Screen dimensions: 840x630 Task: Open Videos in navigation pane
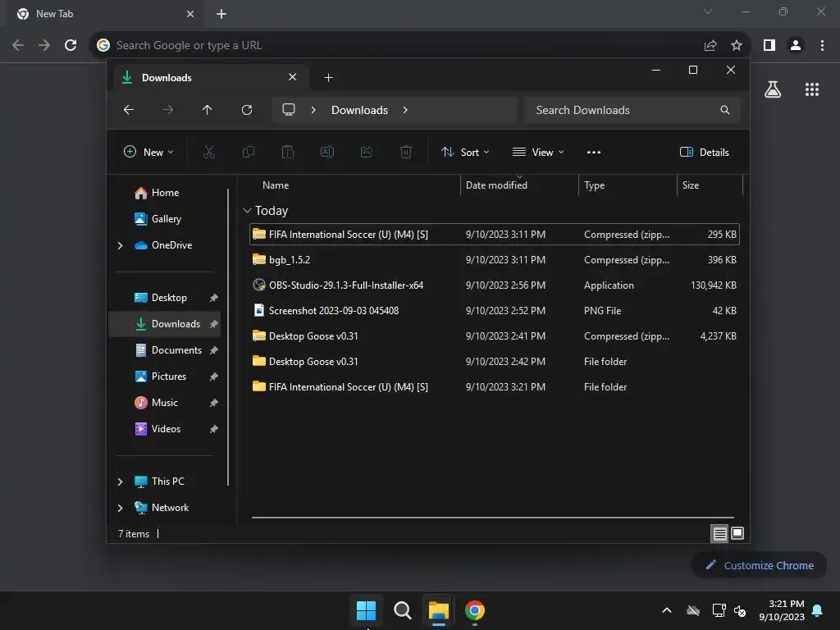click(164, 429)
